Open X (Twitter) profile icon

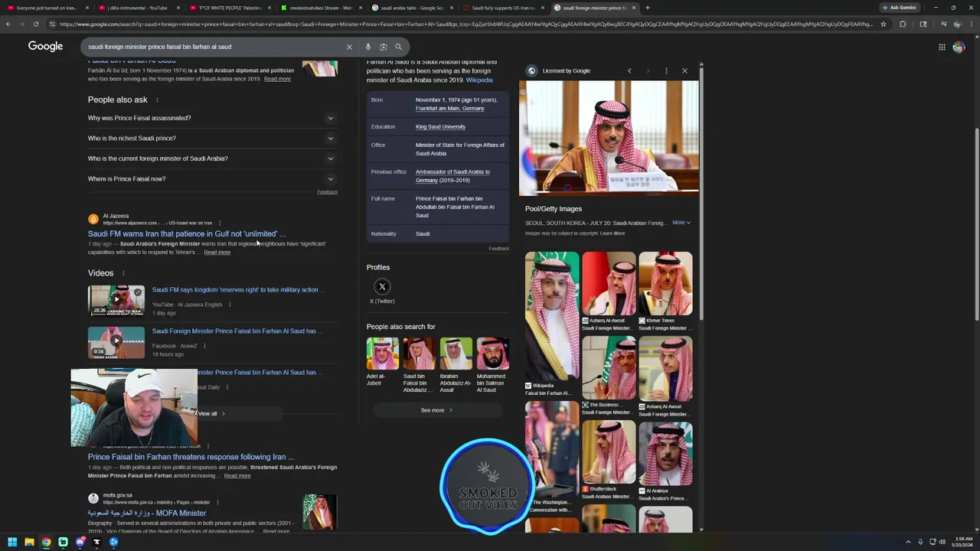click(382, 287)
